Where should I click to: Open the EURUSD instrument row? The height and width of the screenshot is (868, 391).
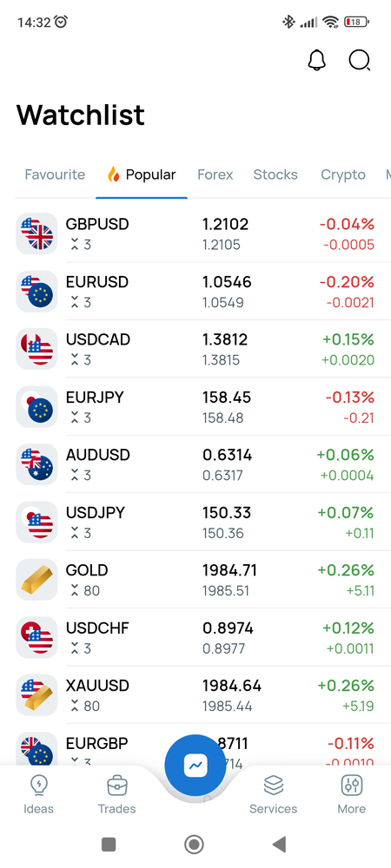click(x=195, y=291)
